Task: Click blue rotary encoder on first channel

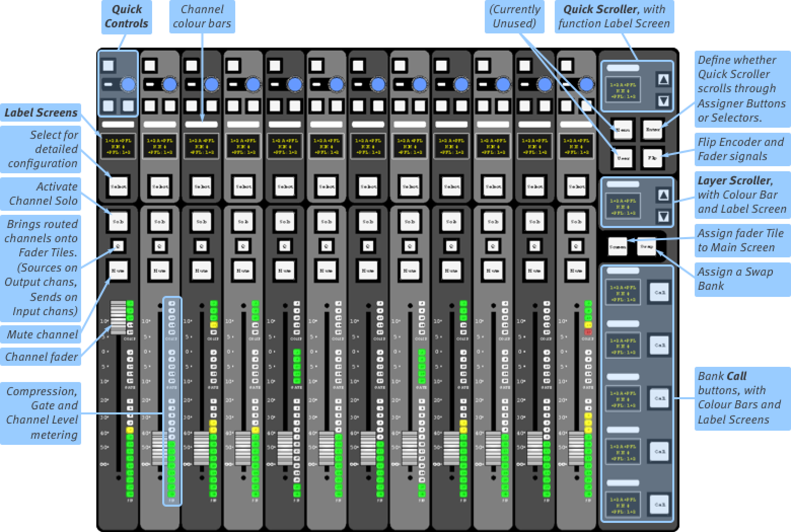Action: pyautogui.click(x=128, y=85)
